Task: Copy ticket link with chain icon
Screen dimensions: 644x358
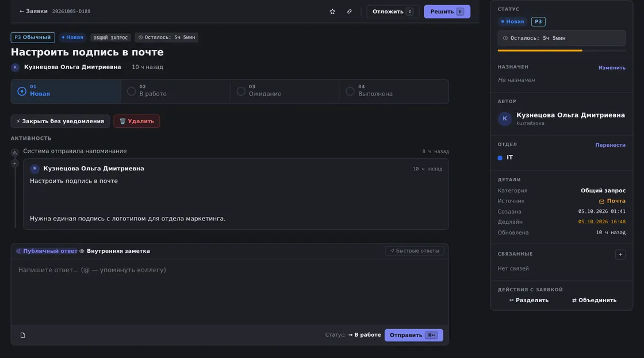Action: (350, 12)
